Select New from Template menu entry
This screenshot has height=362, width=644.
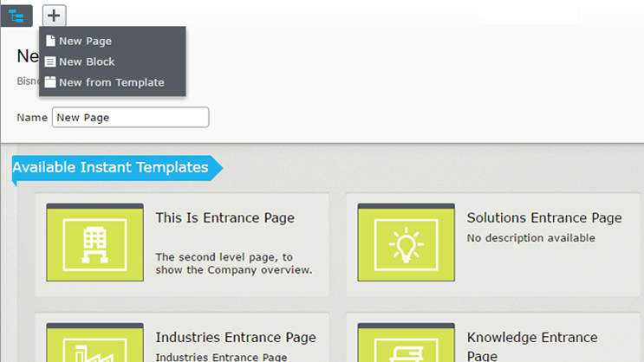click(112, 82)
